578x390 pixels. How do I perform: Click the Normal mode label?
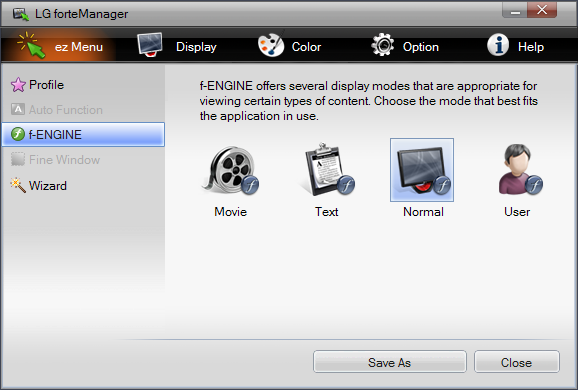click(423, 212)
